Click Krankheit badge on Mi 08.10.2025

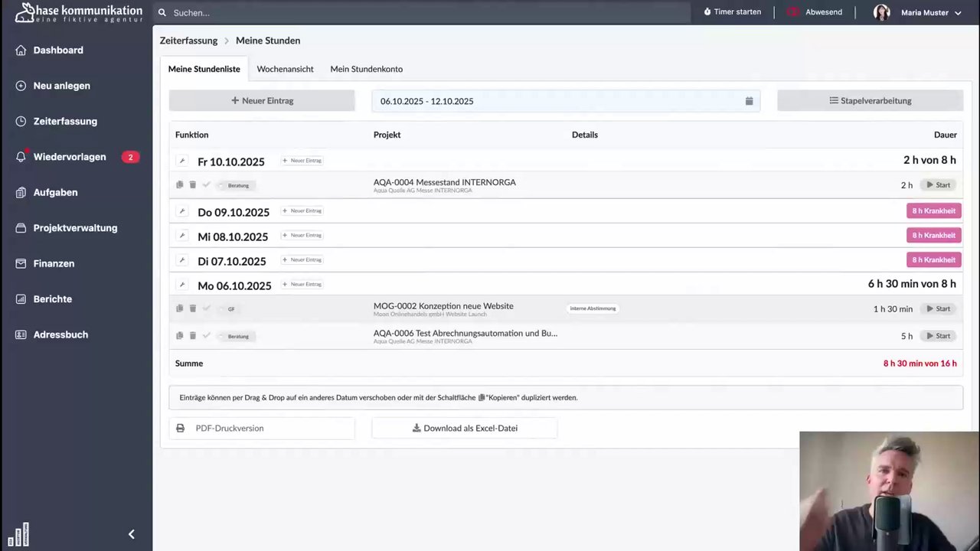(933, 236)
